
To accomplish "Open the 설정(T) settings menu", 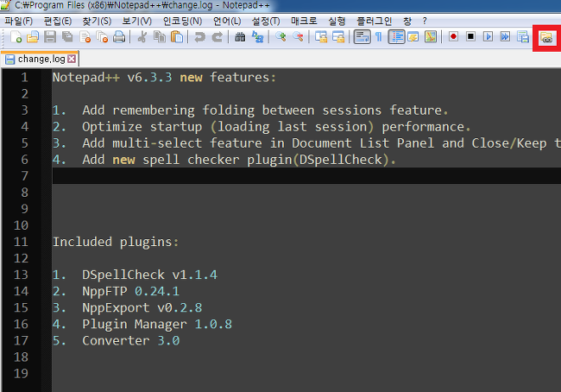I will pos(266,21).
